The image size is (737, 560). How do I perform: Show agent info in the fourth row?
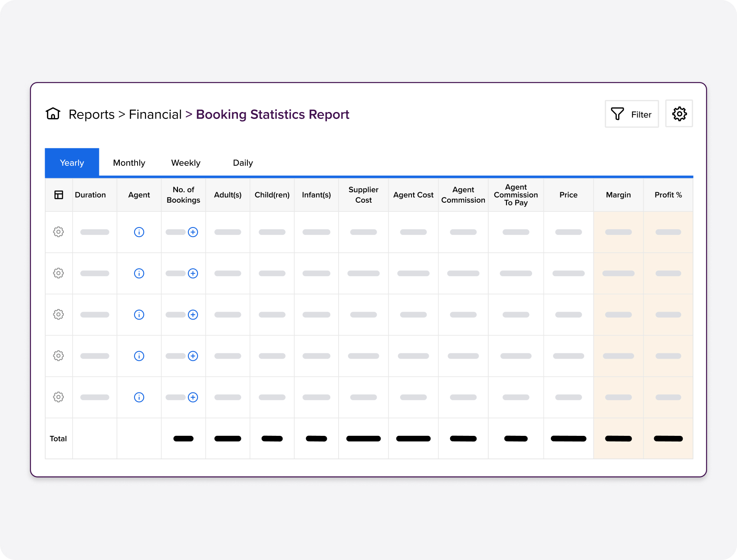coord(139,356)
